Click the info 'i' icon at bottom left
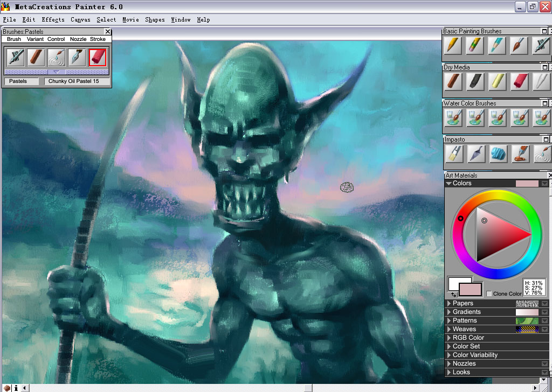Image resolution: width=552 pixels, height=392 pixels. [16, 388]
